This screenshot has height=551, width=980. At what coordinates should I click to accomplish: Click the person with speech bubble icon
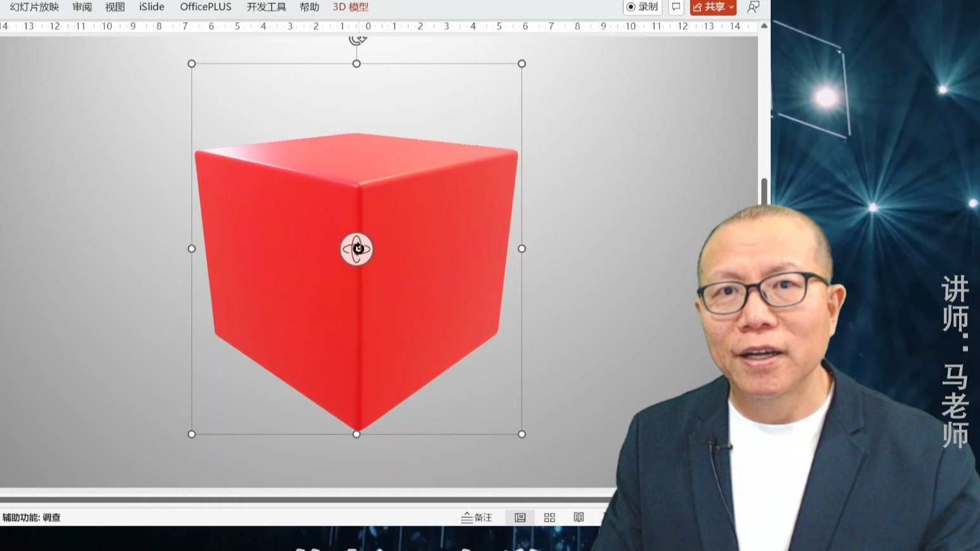(753, 6)
